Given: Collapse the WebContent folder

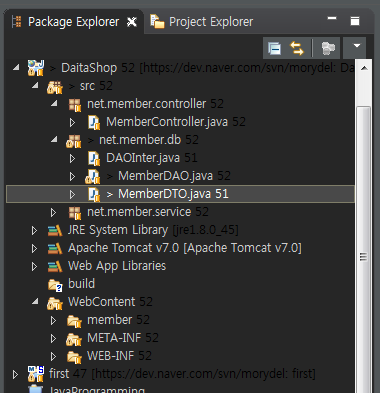Looking at the screenshot, I should tap(35, 301).
